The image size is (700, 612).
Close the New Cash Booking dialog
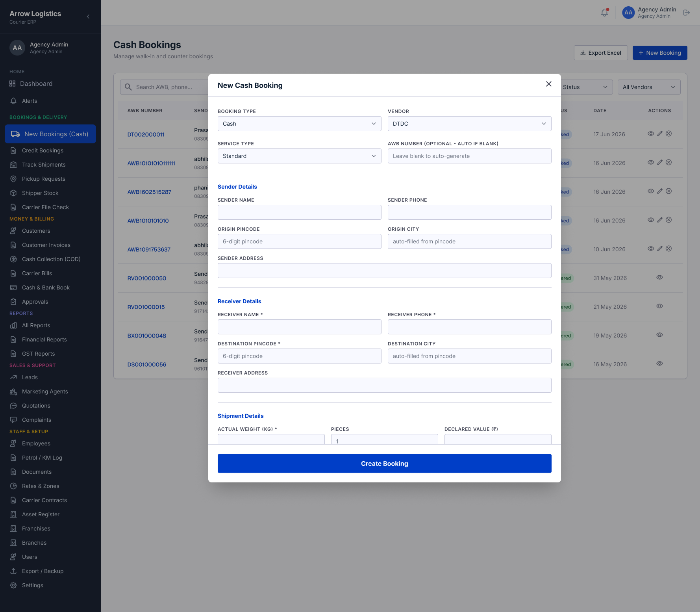[549, 84]
